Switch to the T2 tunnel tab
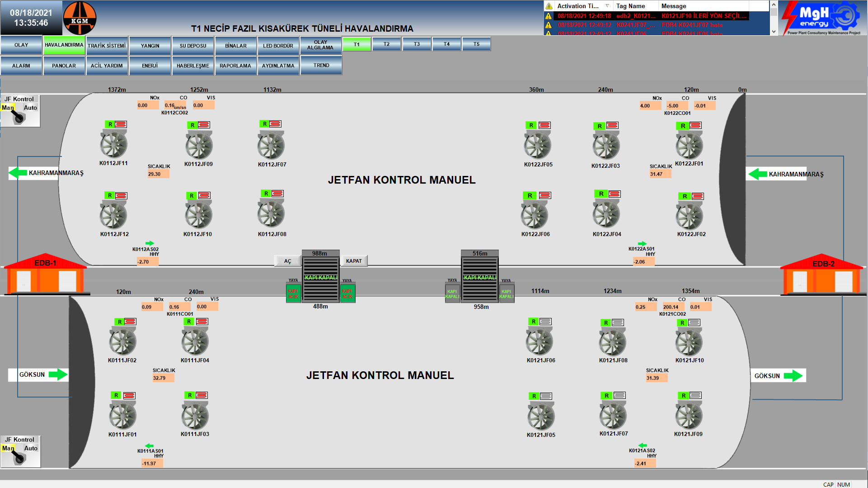This screenshot has width=868, height=488. pyautogui.click(x=386, y=44)
